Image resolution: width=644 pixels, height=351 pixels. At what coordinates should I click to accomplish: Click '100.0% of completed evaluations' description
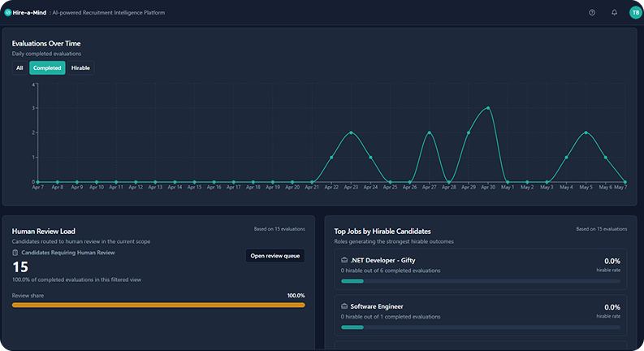pyautogui.click(x=76, y=279)
